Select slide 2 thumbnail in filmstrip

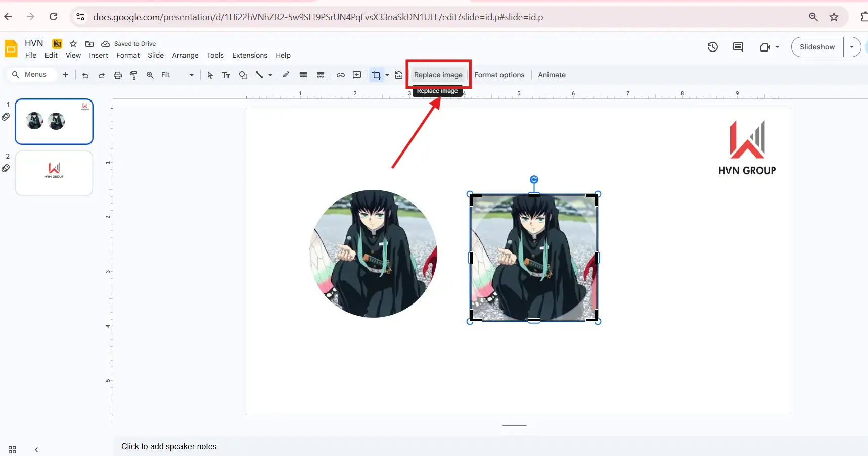[54, 173]
